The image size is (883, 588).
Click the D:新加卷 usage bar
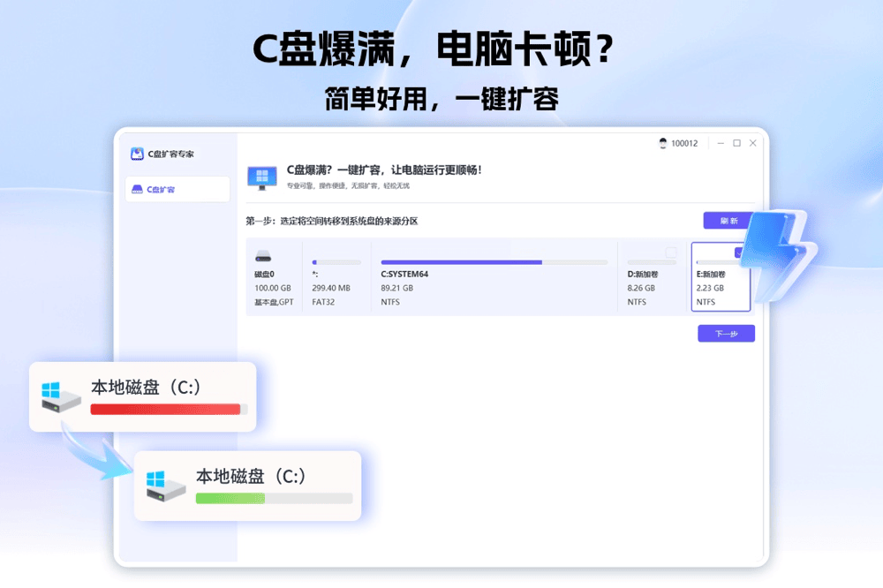[652, 262]
